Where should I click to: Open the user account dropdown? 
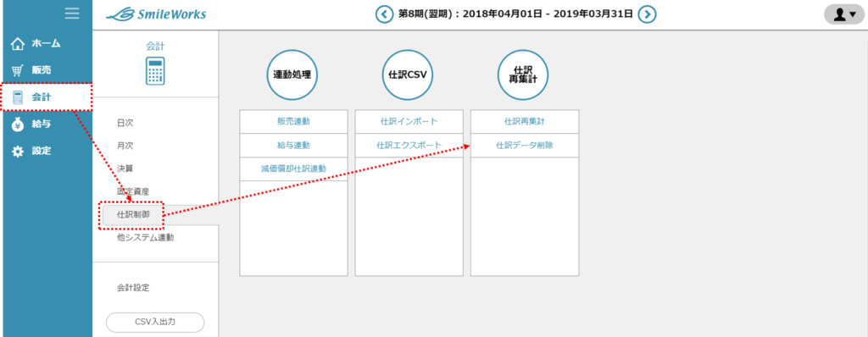pos(844,14)
